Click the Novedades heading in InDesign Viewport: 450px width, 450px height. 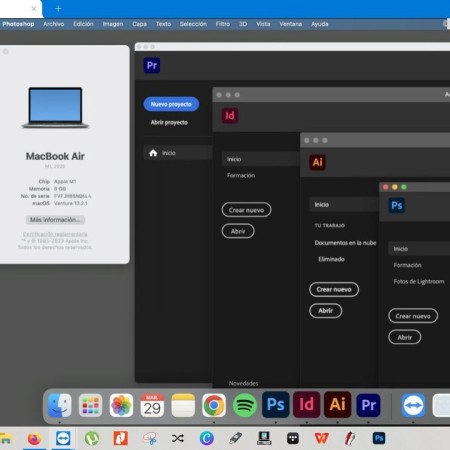point(243,383)
